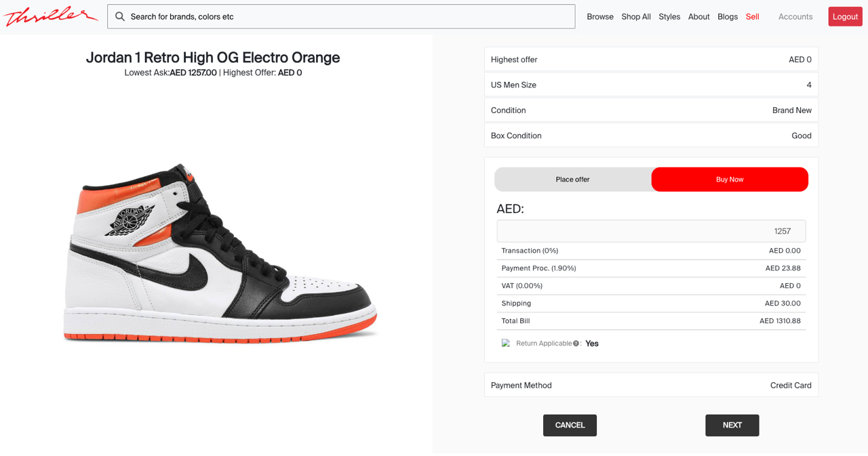Viewport: 868px width, 456px height.
Task: Click the Return Applicable Yes value
Action: (591, 343)
